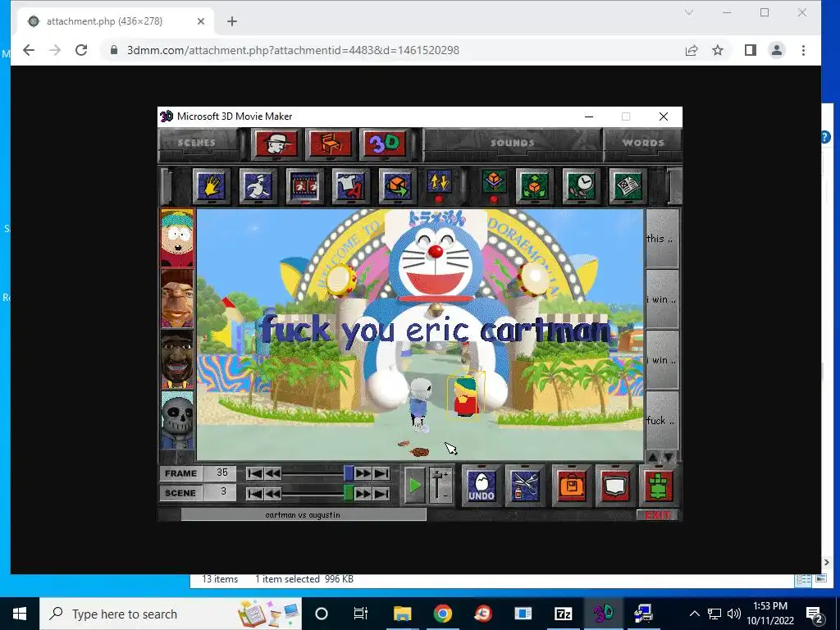This screenshot has height=630, width=840.
Task: Click the newspaper document tool icon
Action: 628,186
